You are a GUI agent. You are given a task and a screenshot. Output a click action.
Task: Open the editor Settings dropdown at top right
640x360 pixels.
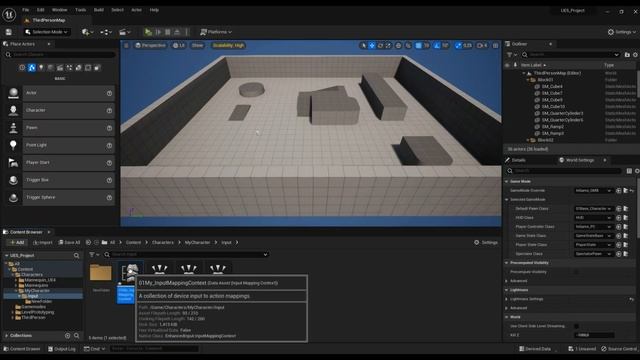622,32
